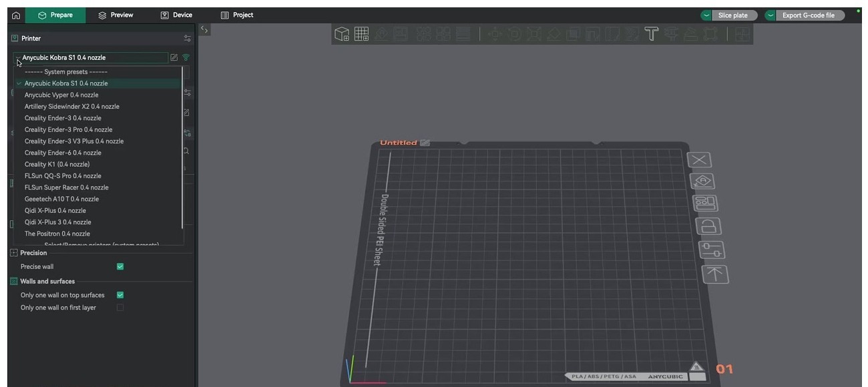Pick FLSun Super Racer 0.4 nozzle
This screenshot has height=387, width=868.
point(97,187)
